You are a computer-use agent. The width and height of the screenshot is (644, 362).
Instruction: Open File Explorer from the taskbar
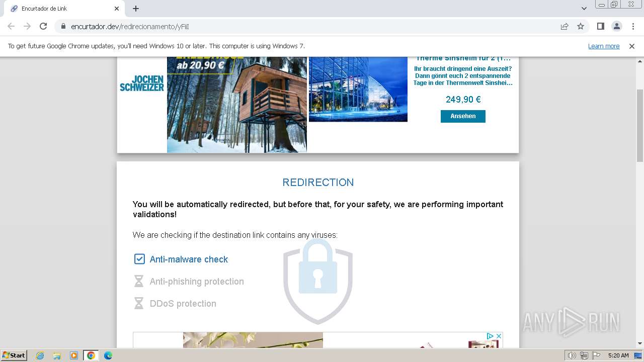tap(57, 355)
